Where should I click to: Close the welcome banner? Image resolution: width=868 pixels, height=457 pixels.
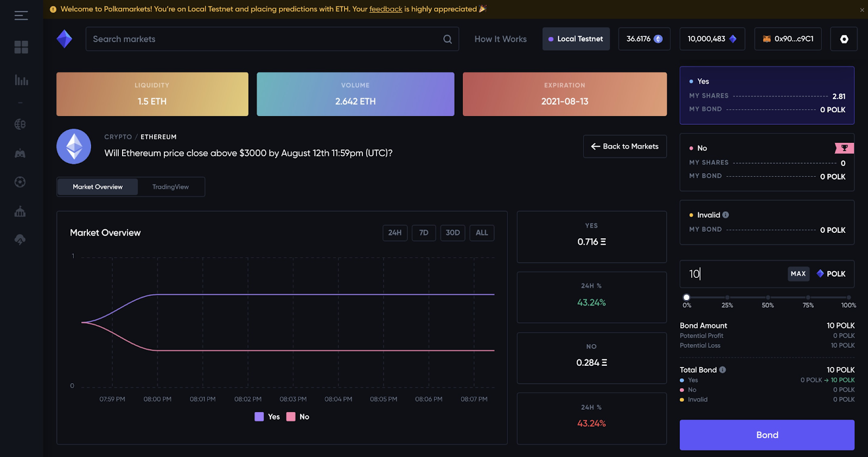[862, 10]
